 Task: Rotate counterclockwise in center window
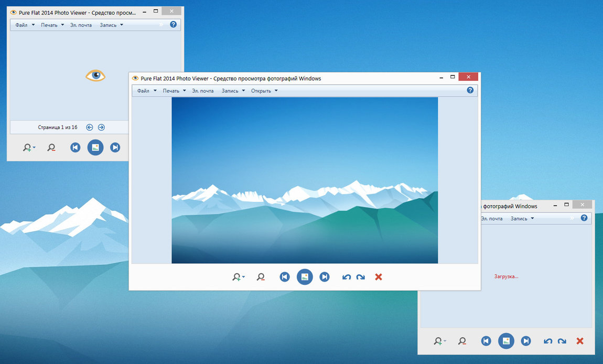(347, 277)
